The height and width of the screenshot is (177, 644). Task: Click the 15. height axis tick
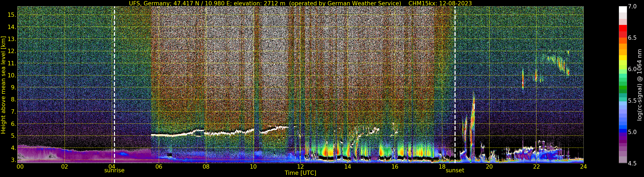coord(12,15)
